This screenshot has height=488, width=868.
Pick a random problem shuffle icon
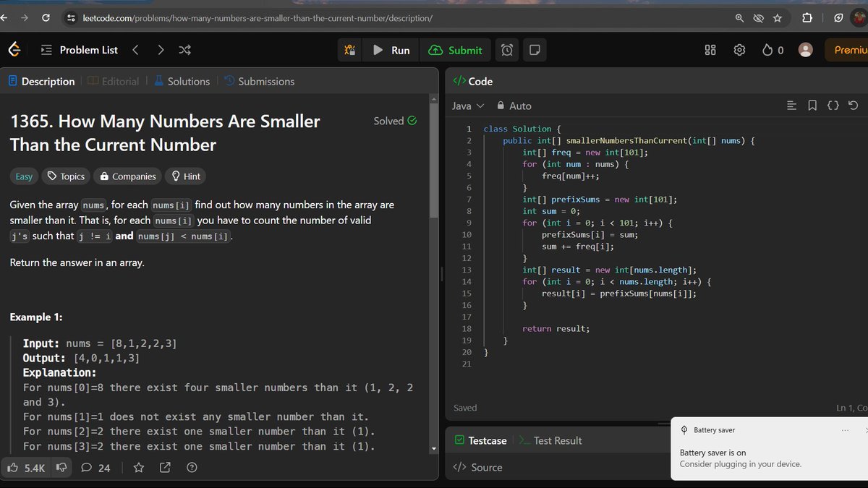[184, 50]
